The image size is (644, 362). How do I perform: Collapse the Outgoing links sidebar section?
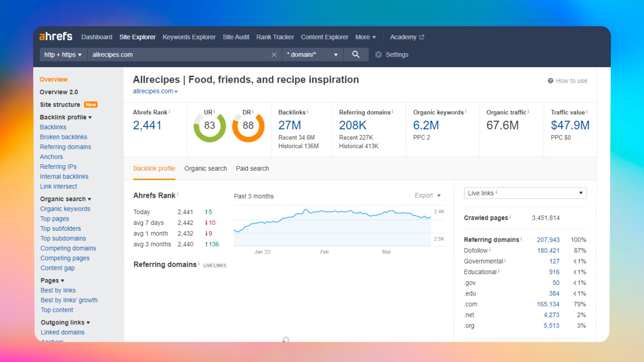[x=65, y=322]
